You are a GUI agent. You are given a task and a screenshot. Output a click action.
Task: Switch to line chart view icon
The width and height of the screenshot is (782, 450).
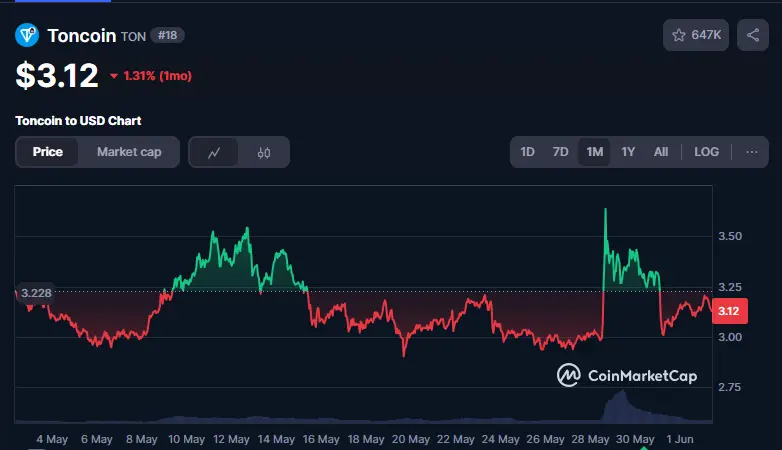tap(214, 152)
